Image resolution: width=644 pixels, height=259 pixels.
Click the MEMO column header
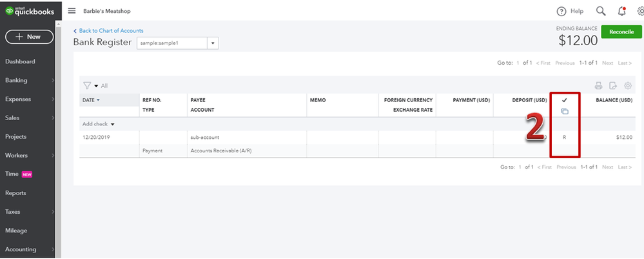pyautogui.click(x=318, y=100)
